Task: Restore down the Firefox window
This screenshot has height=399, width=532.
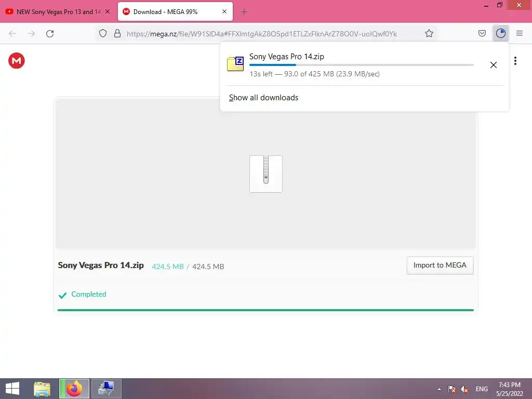Action: tap(499, 5)
